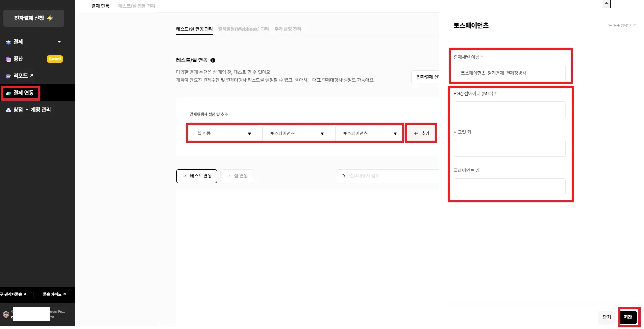Click the 시크릿 키 input field
The width and height of the screenshot is (644, 329).
coord(510,148)
